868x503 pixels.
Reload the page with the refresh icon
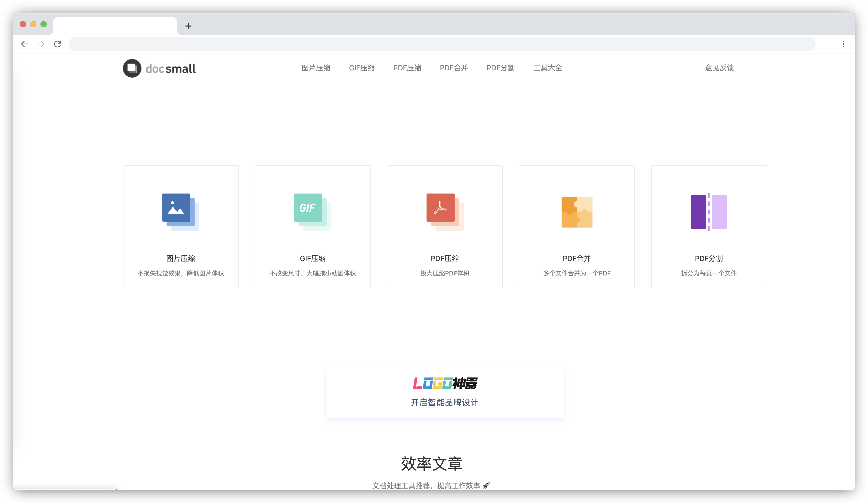pyautogui.click(x=57, y=44)
